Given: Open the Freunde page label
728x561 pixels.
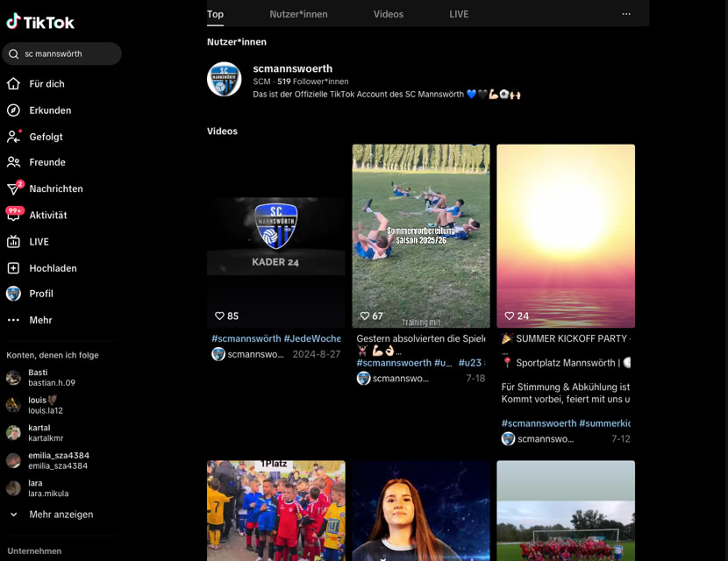Looking at the screenshot, I should click(x=47, y=162).
